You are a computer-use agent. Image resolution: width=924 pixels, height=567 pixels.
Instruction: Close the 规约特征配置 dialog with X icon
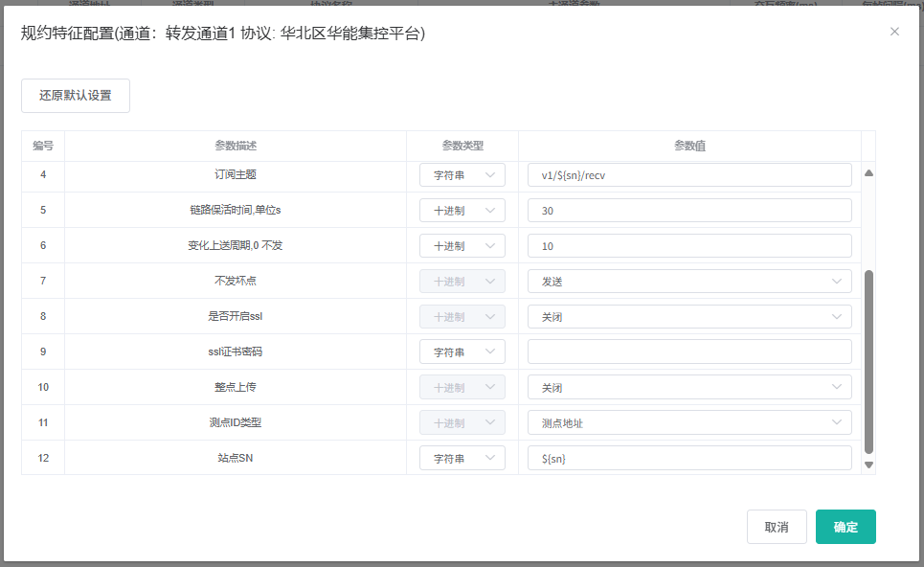[x=894, y=32]
